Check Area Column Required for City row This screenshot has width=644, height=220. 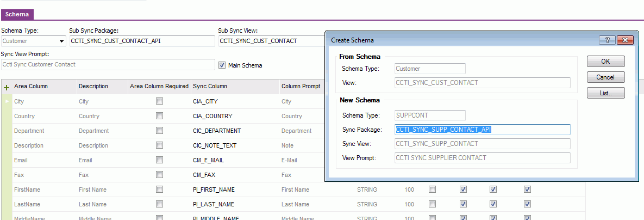tap(159, 101)
